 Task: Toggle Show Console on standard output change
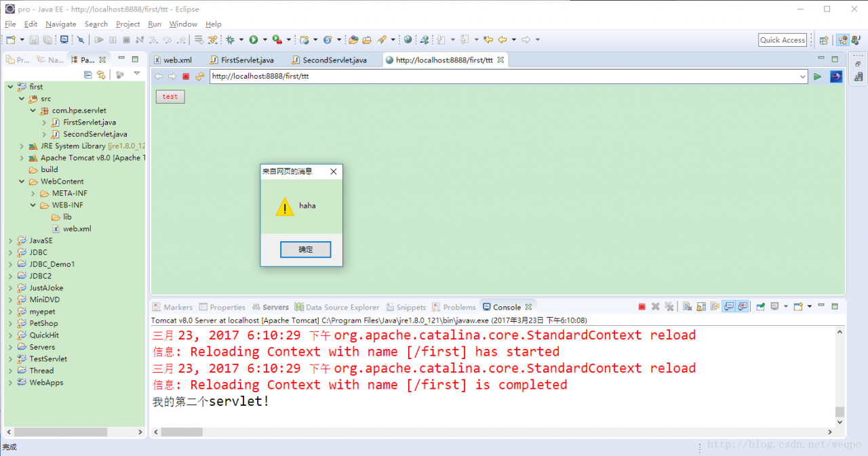pyautogui.click(x=729, y=307)
